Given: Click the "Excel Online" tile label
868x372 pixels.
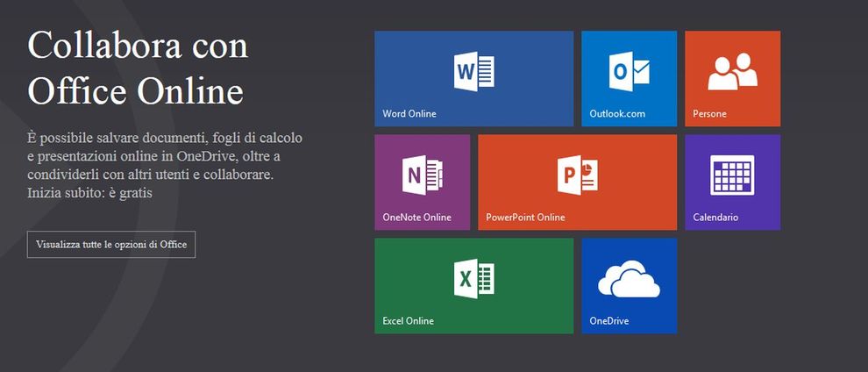Looking at the screenshot, I should click(x=409, y=321).
